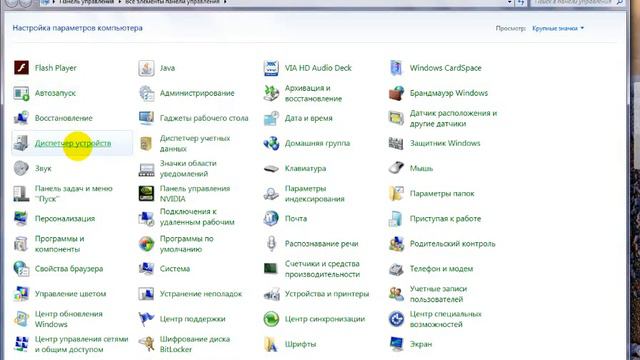Open the Экран icon
The height and width of the screenshot is (360, 640).
396,344
